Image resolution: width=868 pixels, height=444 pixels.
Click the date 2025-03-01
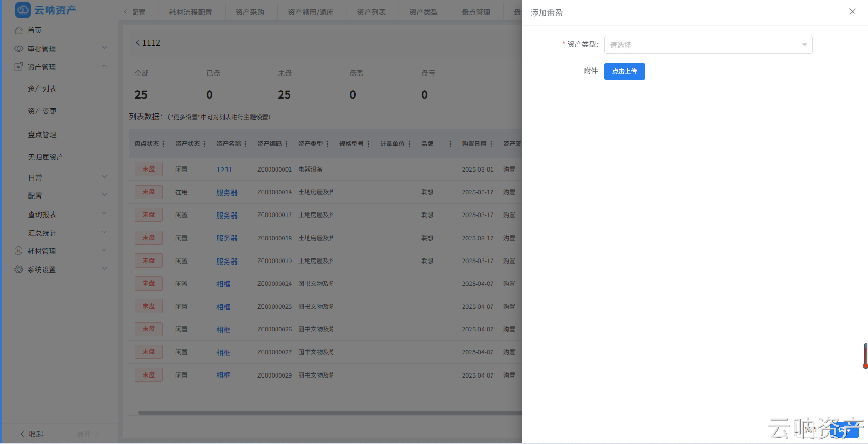[478, 170]
